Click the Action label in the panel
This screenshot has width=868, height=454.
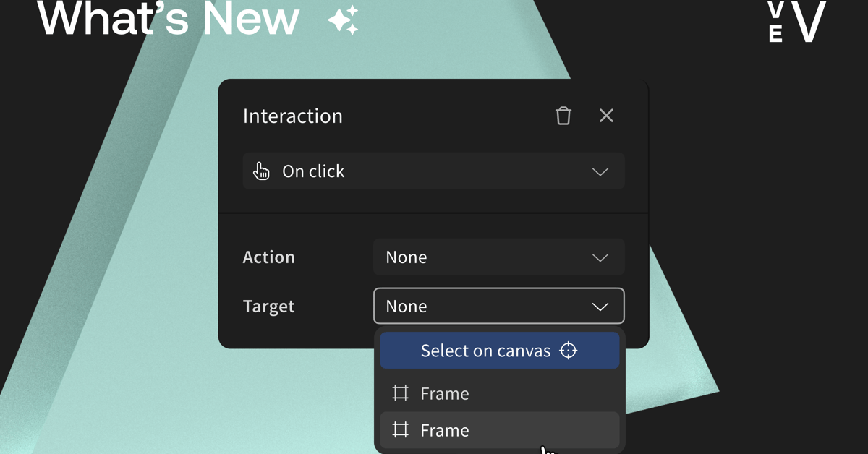268,257
